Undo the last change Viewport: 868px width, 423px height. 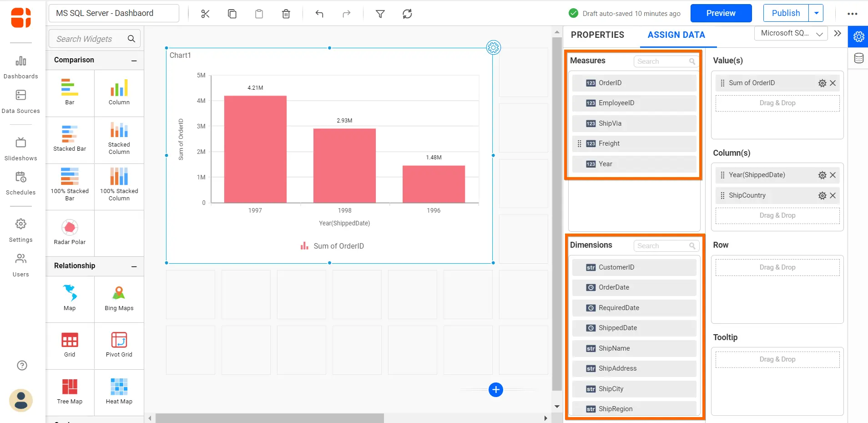(319, 14)
